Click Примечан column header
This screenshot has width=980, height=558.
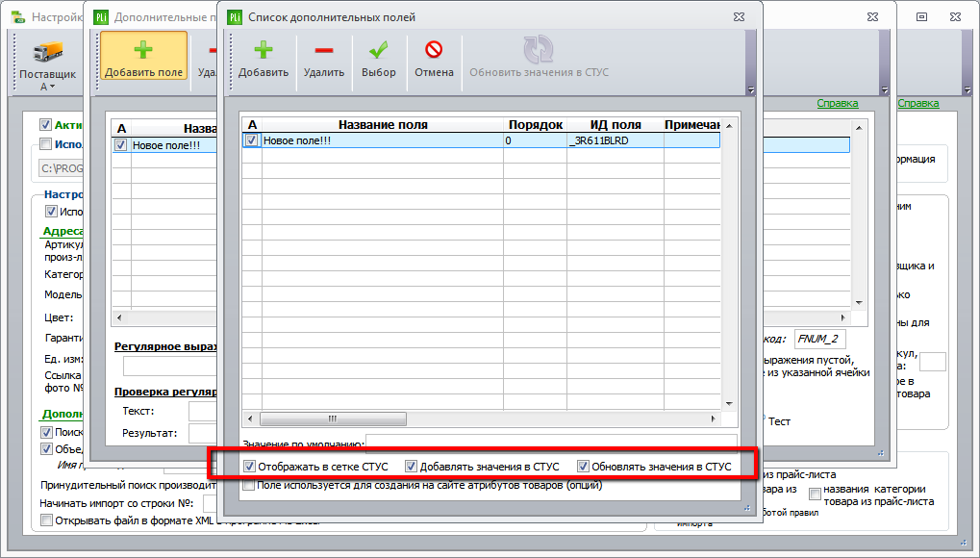point(691,124)
